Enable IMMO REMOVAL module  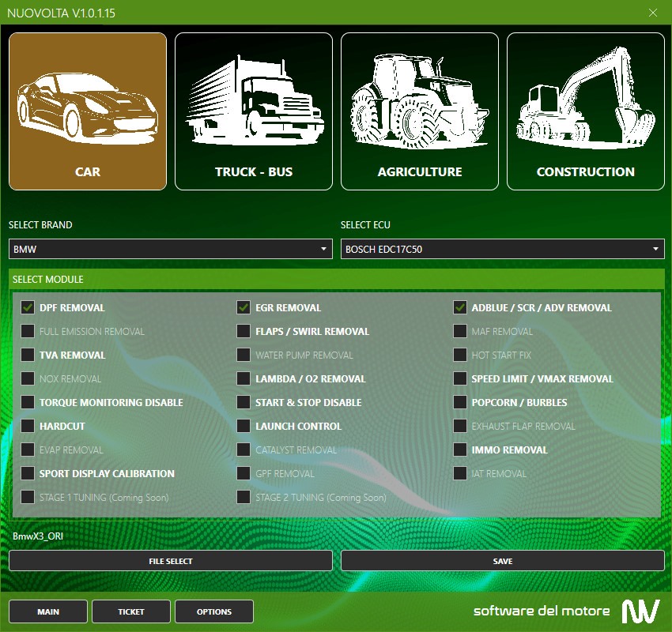pyautogui.click(x=459, y=450)
